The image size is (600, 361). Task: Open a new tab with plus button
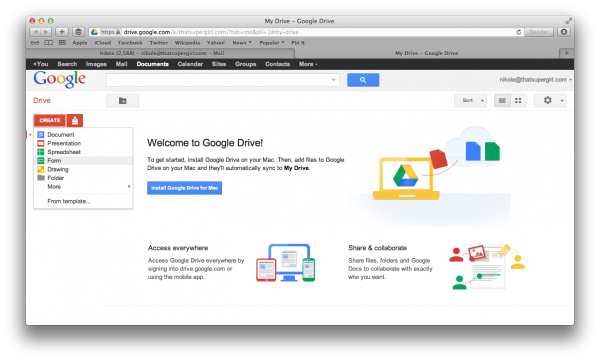[566, 53]
